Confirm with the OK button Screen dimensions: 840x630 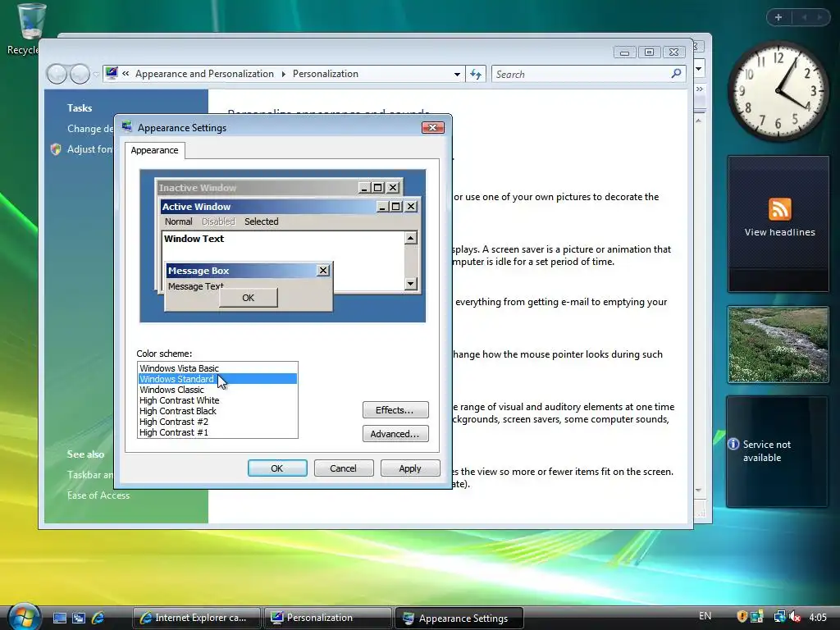pos(277,468)
